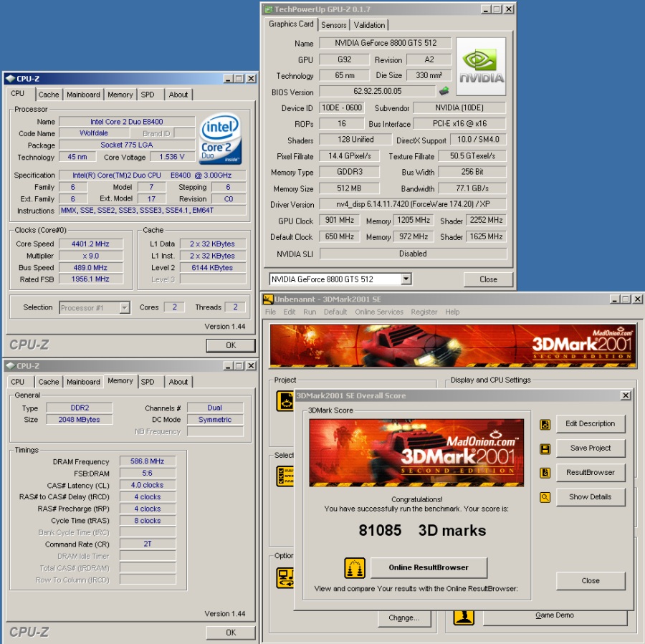Click the lower CPU-Z title bar icon
The image size is (645, 644).
click(x=11, y=365)
